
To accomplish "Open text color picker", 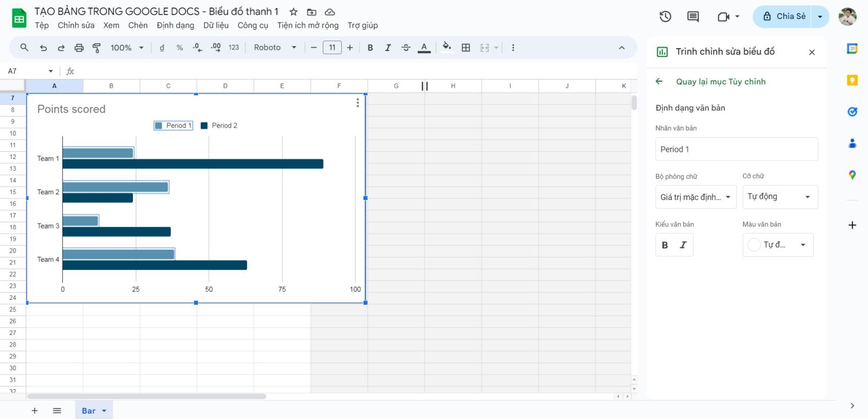I will pos(424,48).
